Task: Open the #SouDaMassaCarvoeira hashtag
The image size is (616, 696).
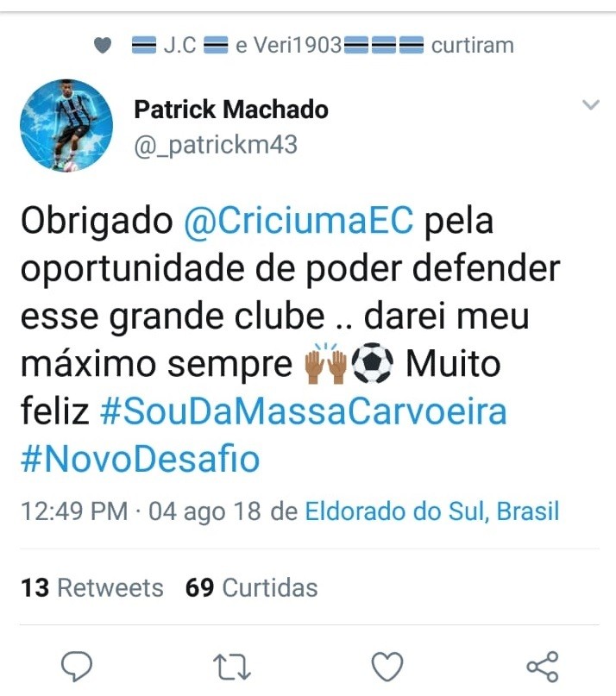Action: click(x=304, y=411)
